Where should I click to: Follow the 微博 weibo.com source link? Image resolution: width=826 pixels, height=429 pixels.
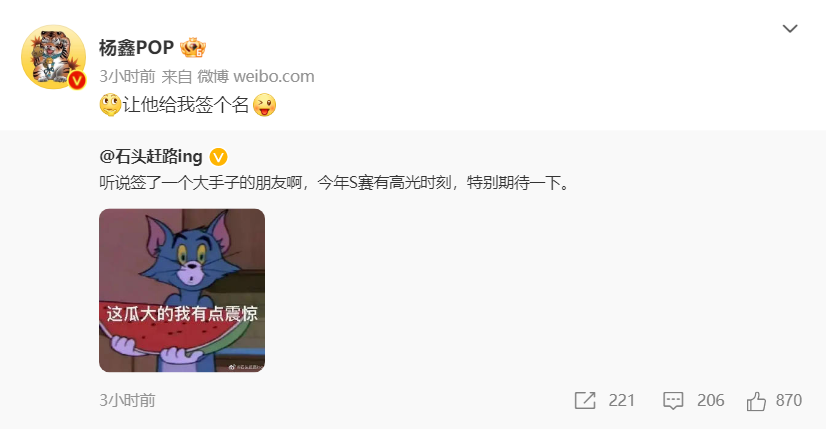pyautogui.click(x=255, y=76)
